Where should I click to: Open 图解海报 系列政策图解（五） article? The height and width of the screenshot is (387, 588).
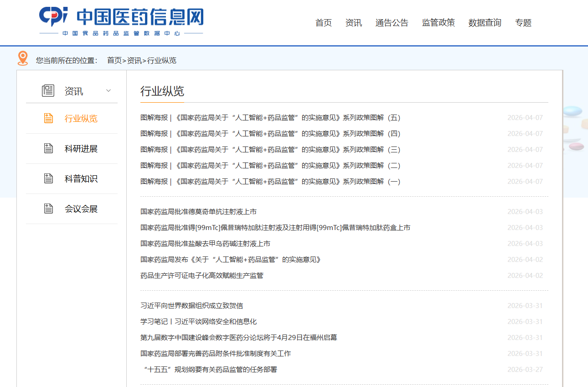[x=270, y=118]
